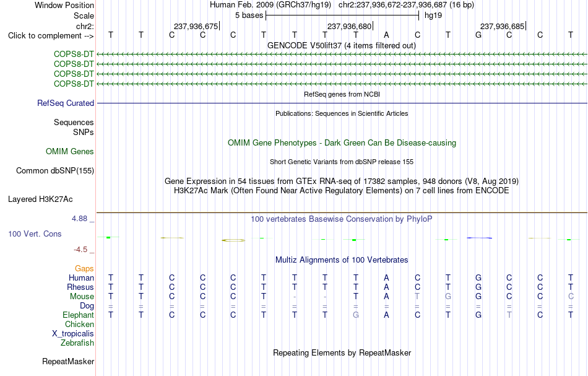Select the Dog species label
The height and width of the screenshot is (376, 588).
coord(87,306)
